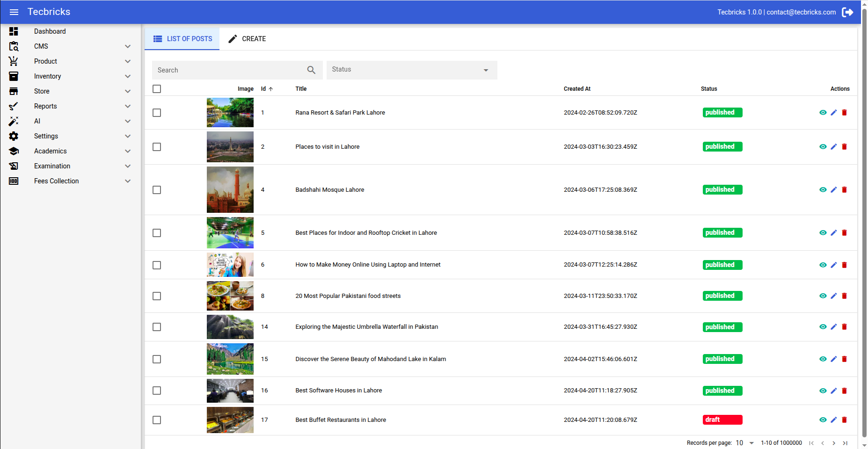Check the Best Buffet Restaurants row
The width and height of the screenshot is (868, 449).
point(157,420)
